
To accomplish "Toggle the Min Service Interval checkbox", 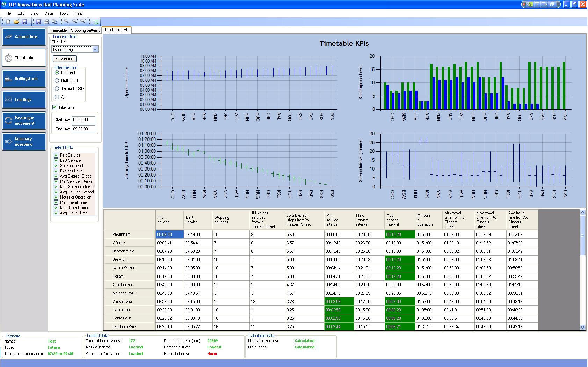I will (x=56, y=181).
